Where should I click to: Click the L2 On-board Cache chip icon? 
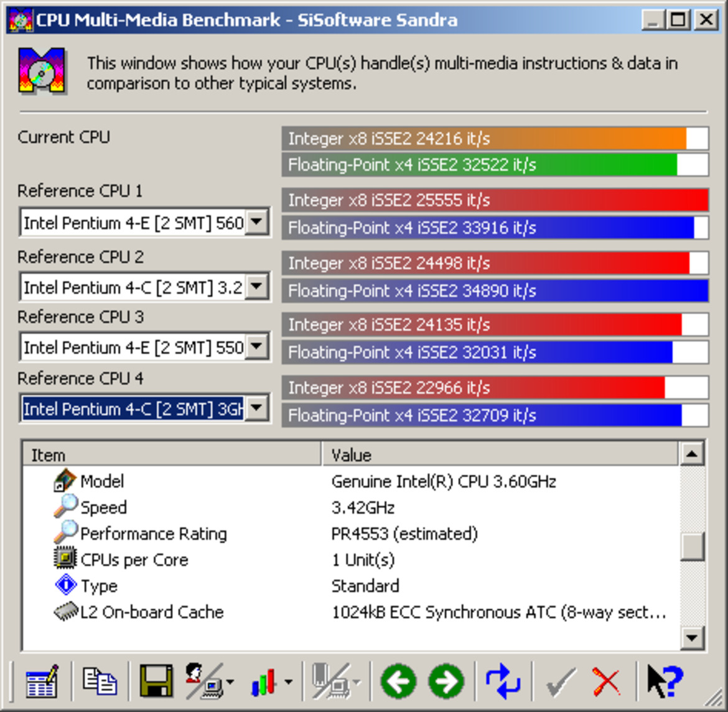click(x=65, y=611)
